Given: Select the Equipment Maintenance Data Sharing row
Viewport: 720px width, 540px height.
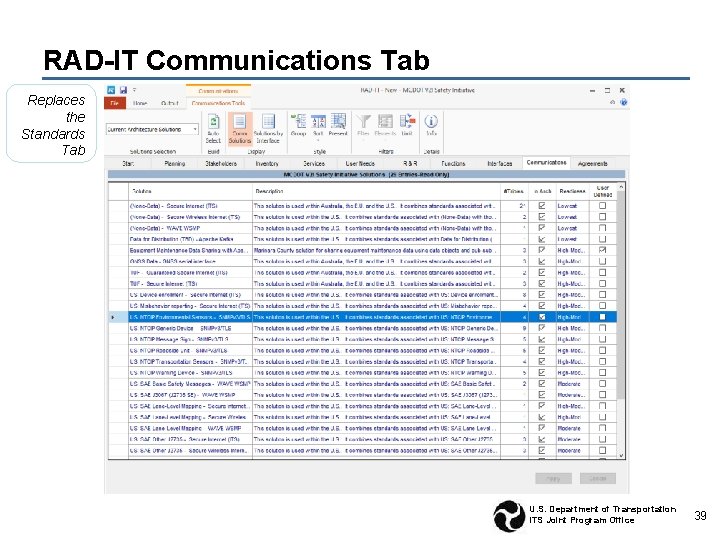Looking at the screenshot, I should (x=363, y=250).
